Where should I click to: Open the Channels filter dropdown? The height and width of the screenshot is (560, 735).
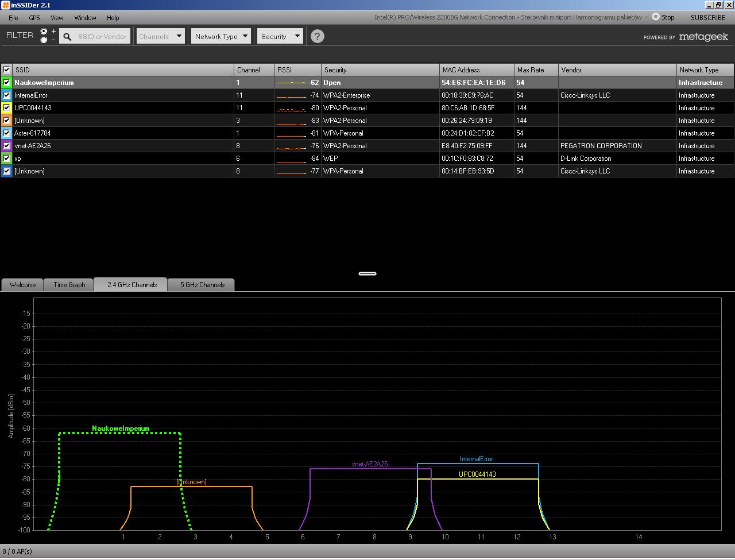160,36
